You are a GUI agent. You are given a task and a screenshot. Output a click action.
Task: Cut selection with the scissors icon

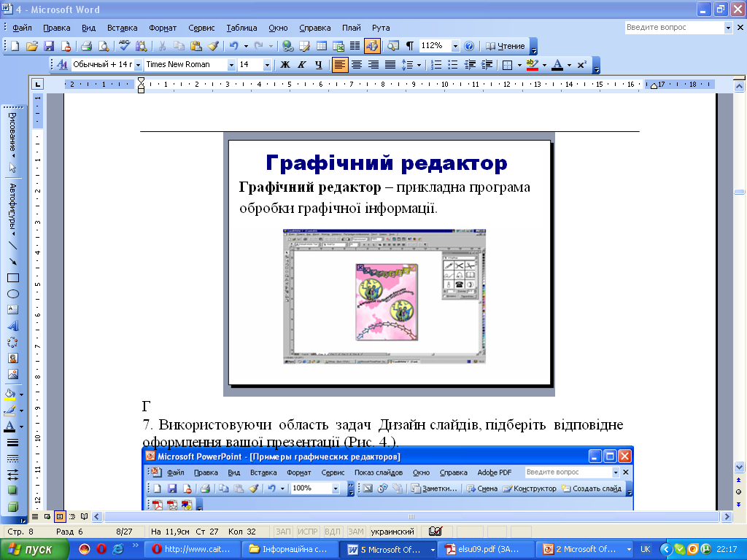[162, 46]
